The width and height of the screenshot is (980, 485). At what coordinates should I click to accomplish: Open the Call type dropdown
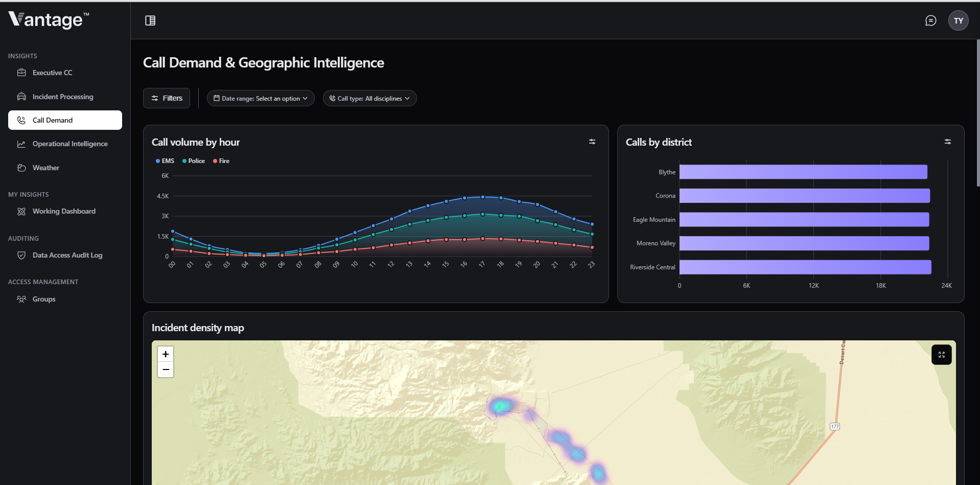(369, 98)
